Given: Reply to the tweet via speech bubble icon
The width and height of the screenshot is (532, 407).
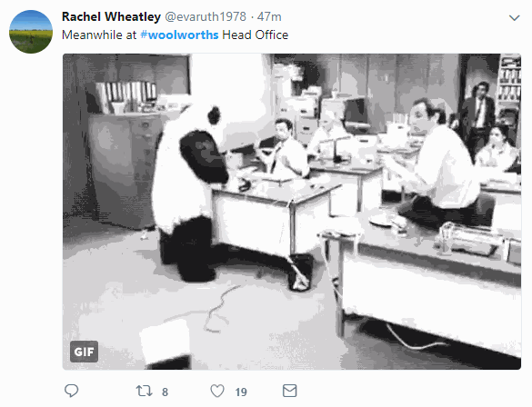Looking at the screenshot, I should tap(71, 391).
